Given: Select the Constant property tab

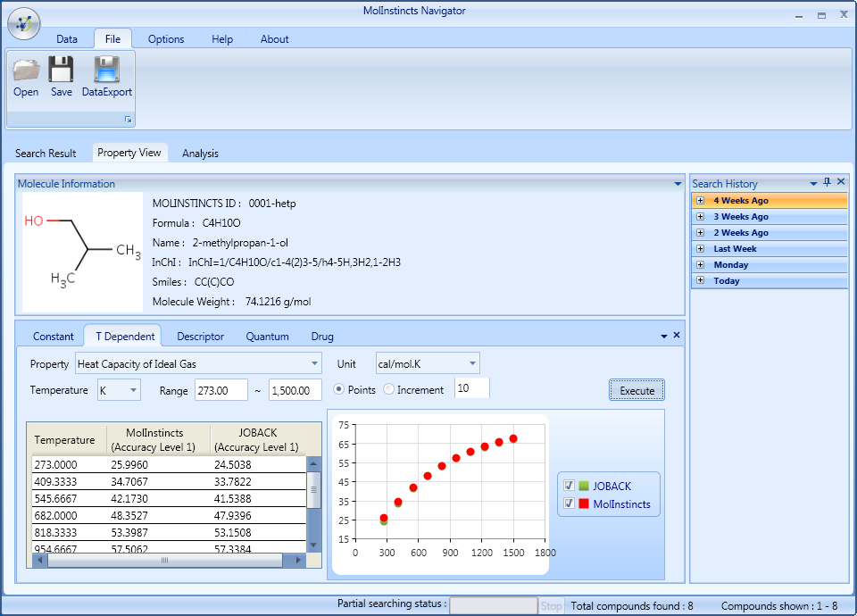Looking at the screenshot, I should tap(53, 337).
